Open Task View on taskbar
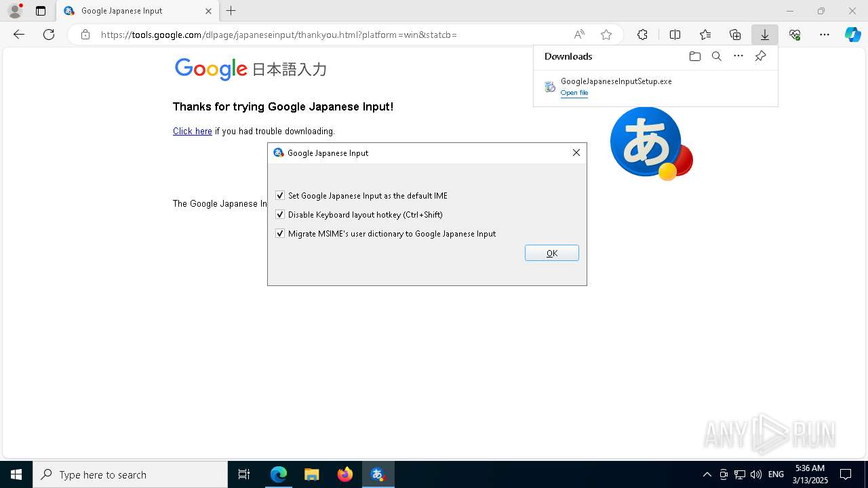 (x=244, y=474)
